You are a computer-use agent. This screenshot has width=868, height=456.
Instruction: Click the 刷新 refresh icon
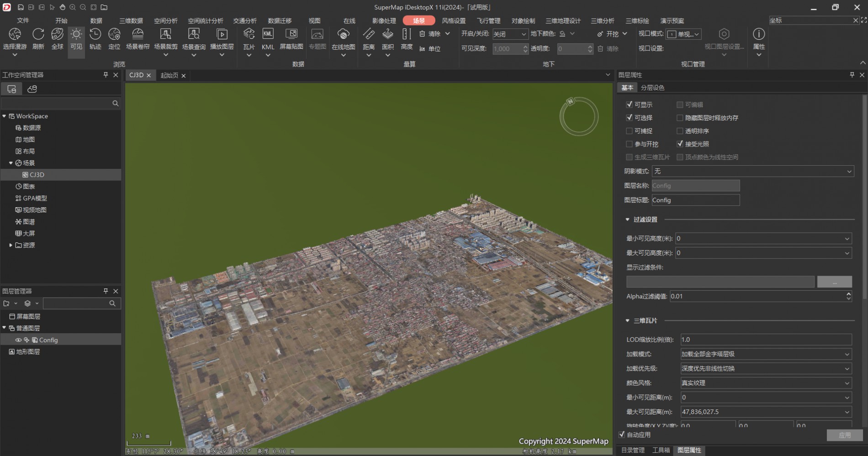pos(38,39)
